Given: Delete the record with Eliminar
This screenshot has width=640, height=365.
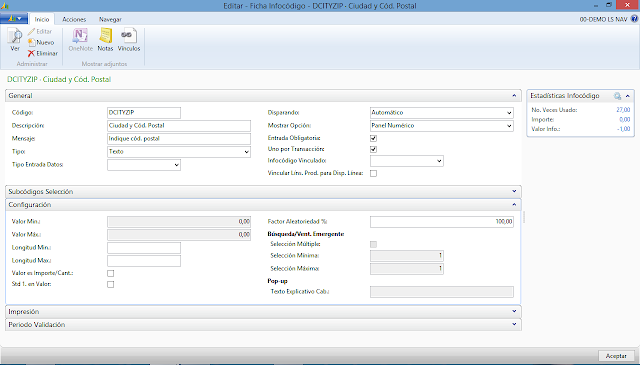Looking at the screenshot, I should click(x=42, y=53).
